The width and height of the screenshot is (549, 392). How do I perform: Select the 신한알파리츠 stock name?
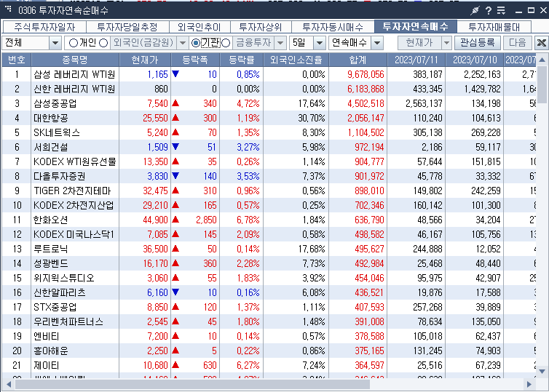tap(60, 292)
